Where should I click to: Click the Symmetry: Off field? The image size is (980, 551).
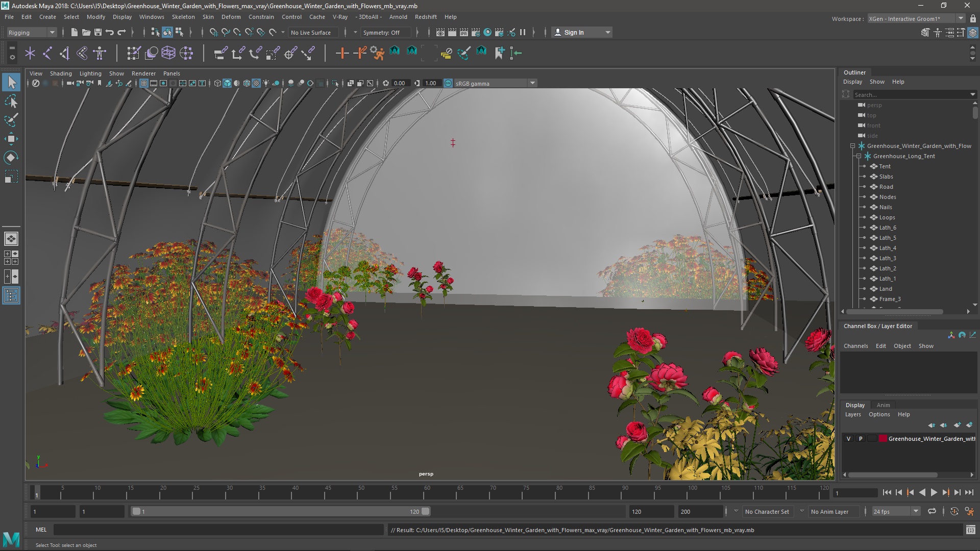point(385,32)
